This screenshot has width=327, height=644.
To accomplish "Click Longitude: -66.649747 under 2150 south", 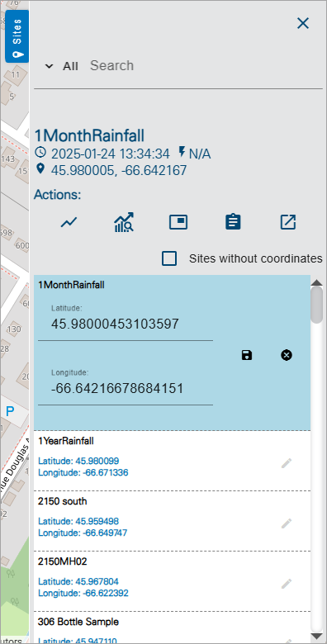I will click(x=83, y=533).
